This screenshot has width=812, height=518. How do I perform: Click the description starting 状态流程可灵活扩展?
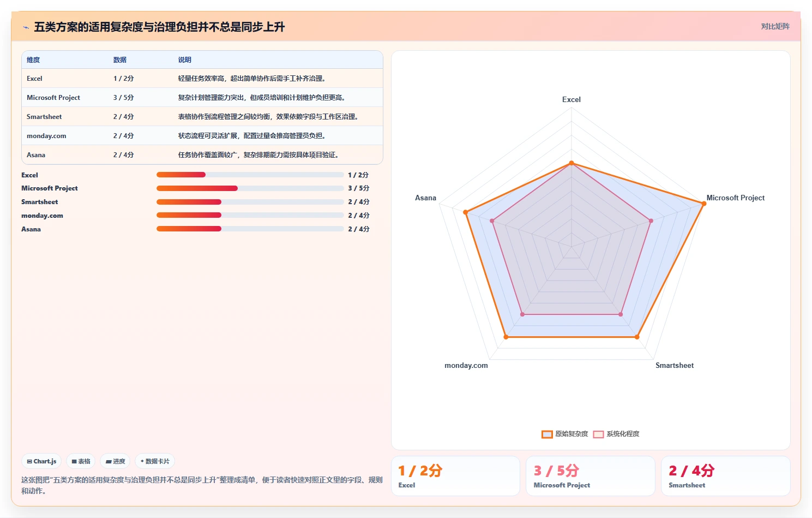[253, 136]
